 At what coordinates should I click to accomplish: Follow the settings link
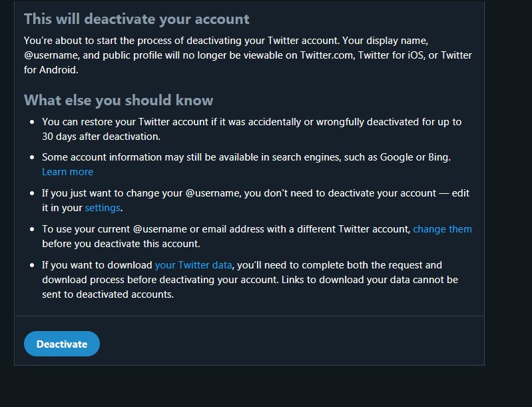[103, 208]
